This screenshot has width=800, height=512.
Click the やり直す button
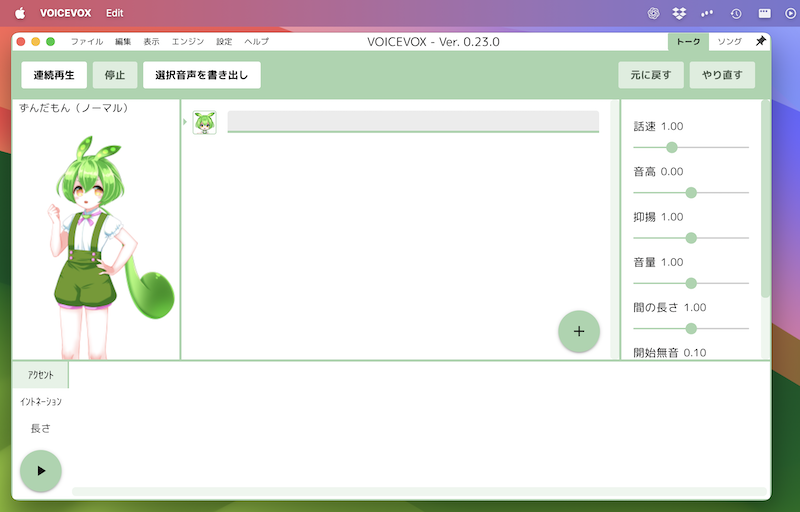pyautogui.click(x=722, y=75)
